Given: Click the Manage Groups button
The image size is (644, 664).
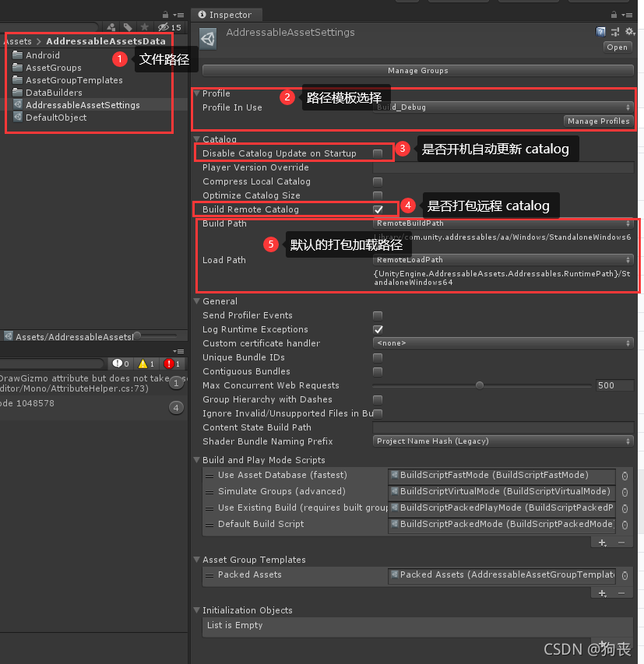Looking at the screenshot, I should tap(417, 71).
